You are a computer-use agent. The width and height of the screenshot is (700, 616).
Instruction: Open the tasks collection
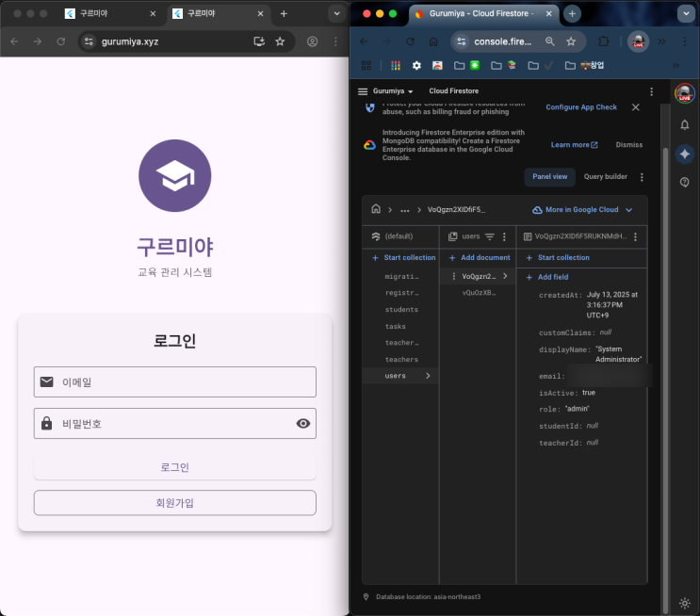point(396,326)
